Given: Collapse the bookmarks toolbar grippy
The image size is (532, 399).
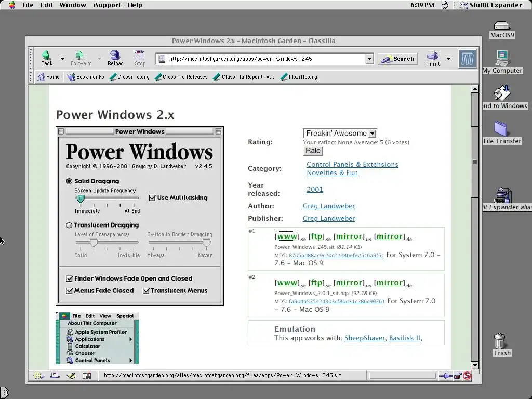Looking at the screenshot, I should coord(31,77).
